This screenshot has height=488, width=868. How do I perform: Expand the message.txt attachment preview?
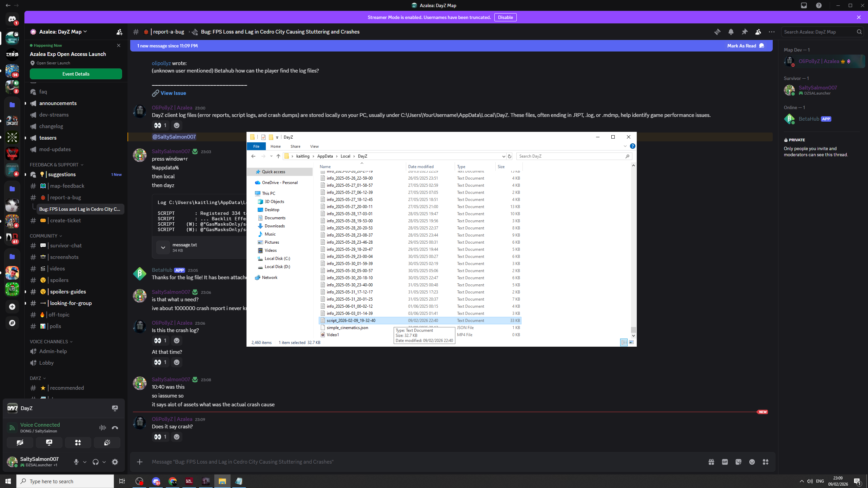coord(163,247)
